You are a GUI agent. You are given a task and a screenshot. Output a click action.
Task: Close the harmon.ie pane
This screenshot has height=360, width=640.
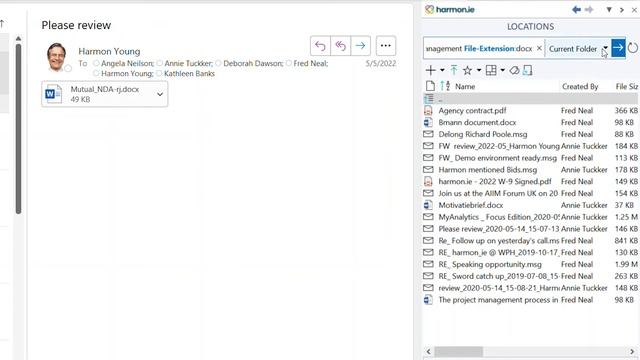[634, 10]
